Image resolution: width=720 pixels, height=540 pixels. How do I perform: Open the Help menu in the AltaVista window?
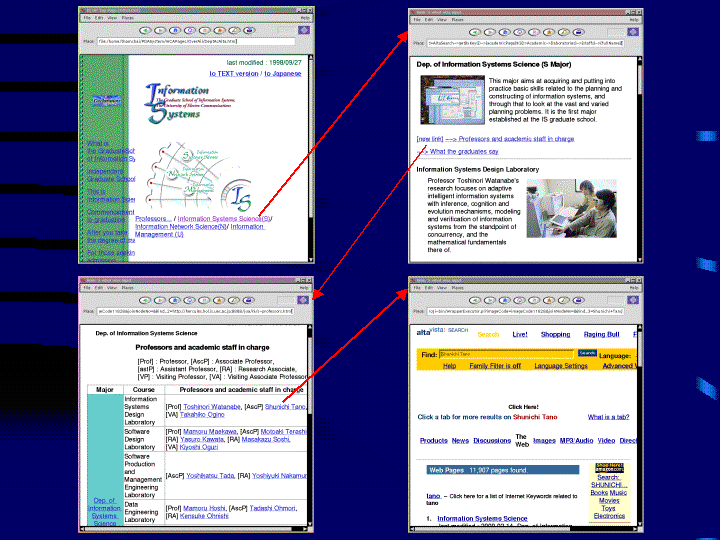pyautogui.click(x=634, y=287)
